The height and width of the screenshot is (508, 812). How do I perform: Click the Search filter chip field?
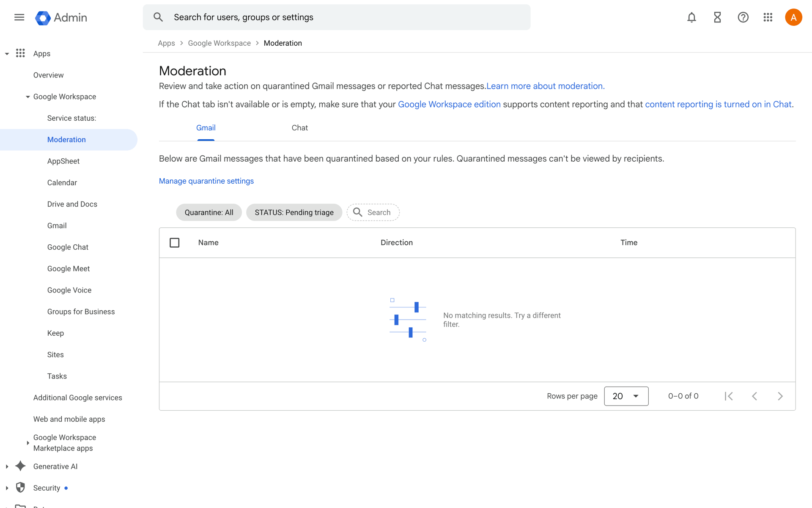coord(373,213)
